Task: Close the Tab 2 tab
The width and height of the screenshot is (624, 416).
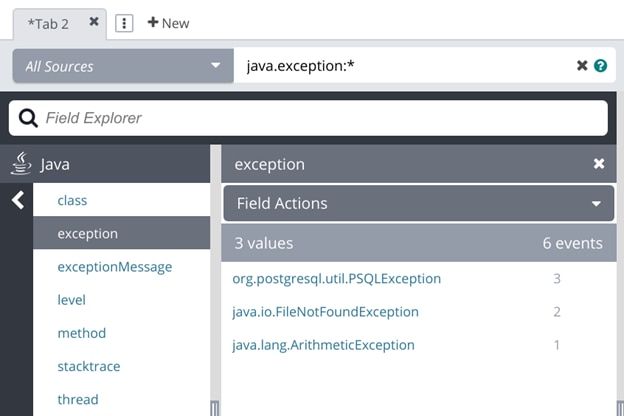Action: (94, 21)
